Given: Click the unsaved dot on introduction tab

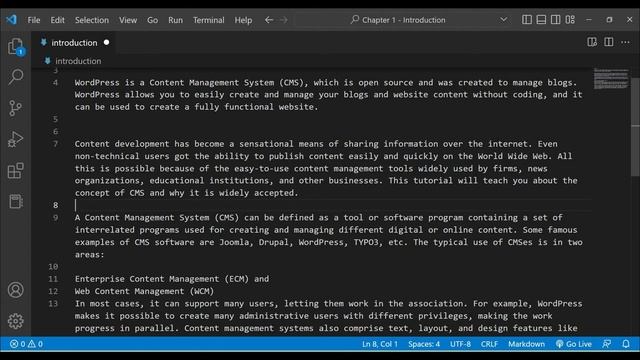Looking at the screenshot, I should (x=107, y=42).
